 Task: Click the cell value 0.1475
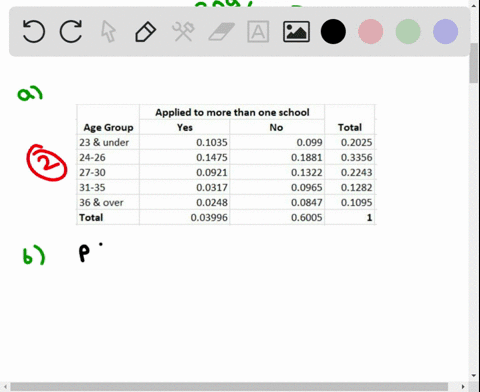click(212, 157)
